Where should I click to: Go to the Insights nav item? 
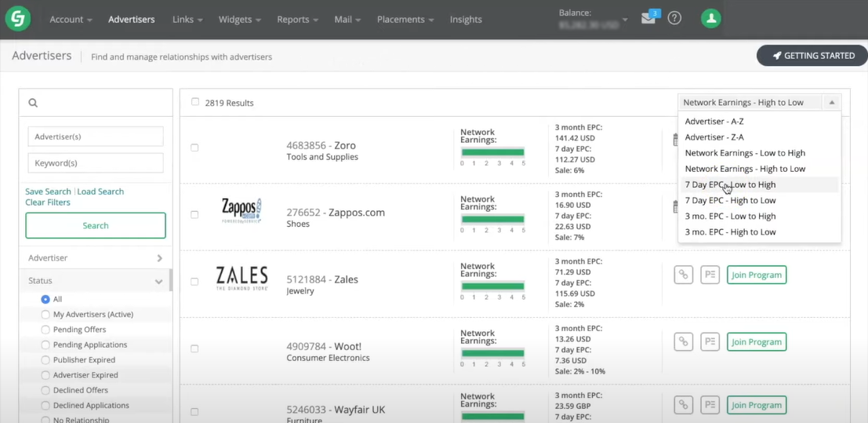tap(466, 20)
